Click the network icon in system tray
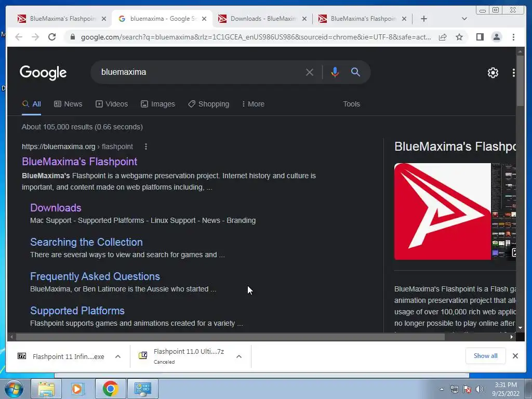532x399 pixels. [454, 389]
